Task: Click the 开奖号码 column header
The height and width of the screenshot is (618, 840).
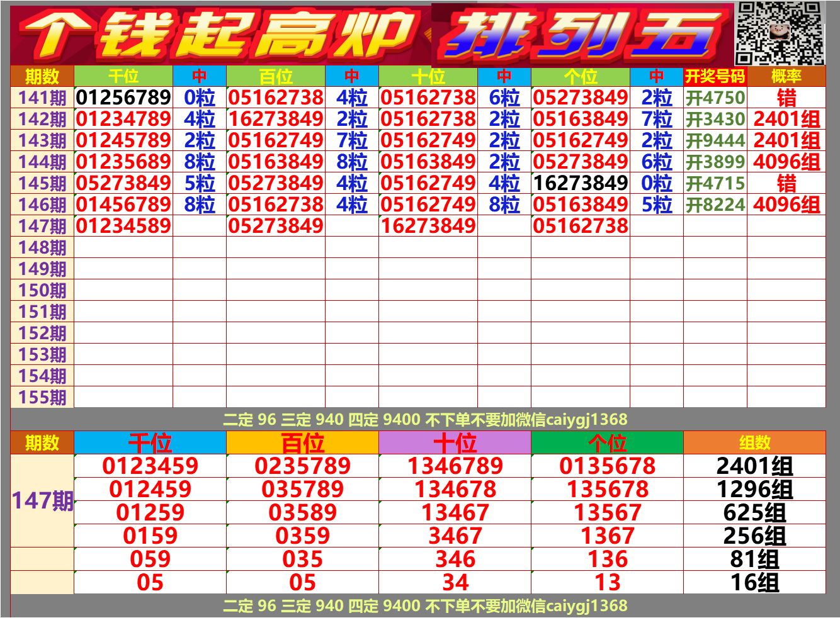Action: (715, 76)
